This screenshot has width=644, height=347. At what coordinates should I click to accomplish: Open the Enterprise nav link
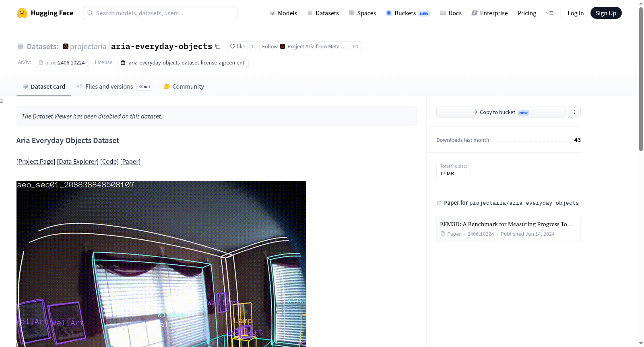point(489,13)
